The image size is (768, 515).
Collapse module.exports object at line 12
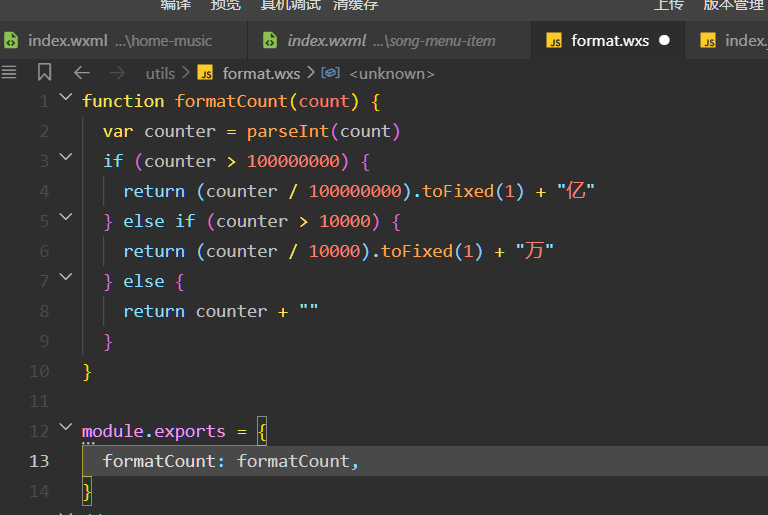tap(66, 427)
